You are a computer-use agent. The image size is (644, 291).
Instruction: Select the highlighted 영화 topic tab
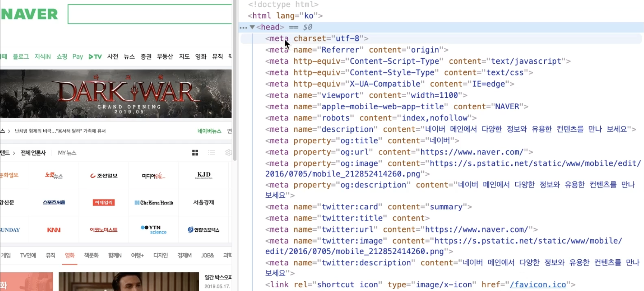[70, 256]
